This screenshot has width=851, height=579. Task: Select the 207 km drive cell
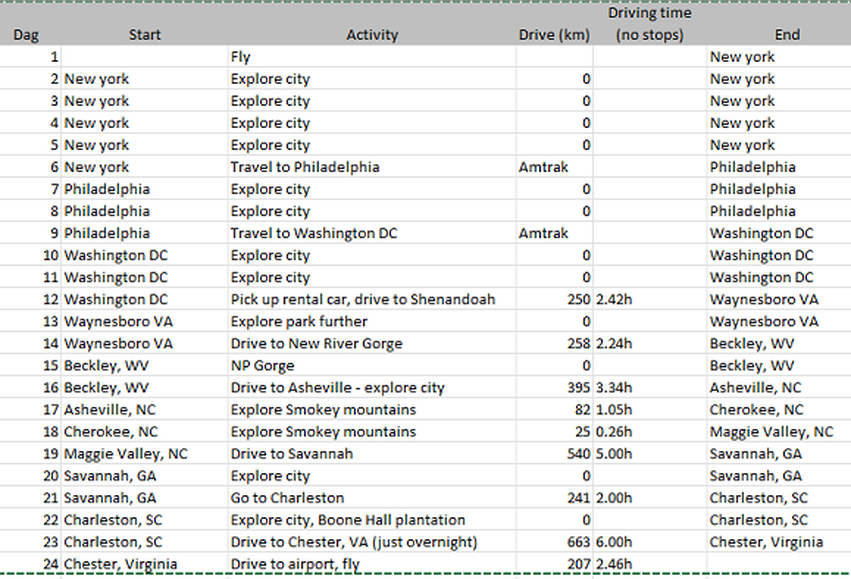(x=554, y=564)
